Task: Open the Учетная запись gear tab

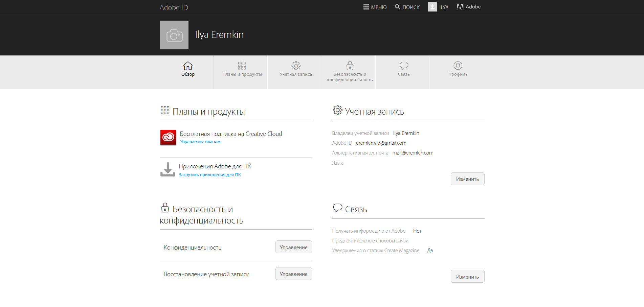Action: (296, 69)
